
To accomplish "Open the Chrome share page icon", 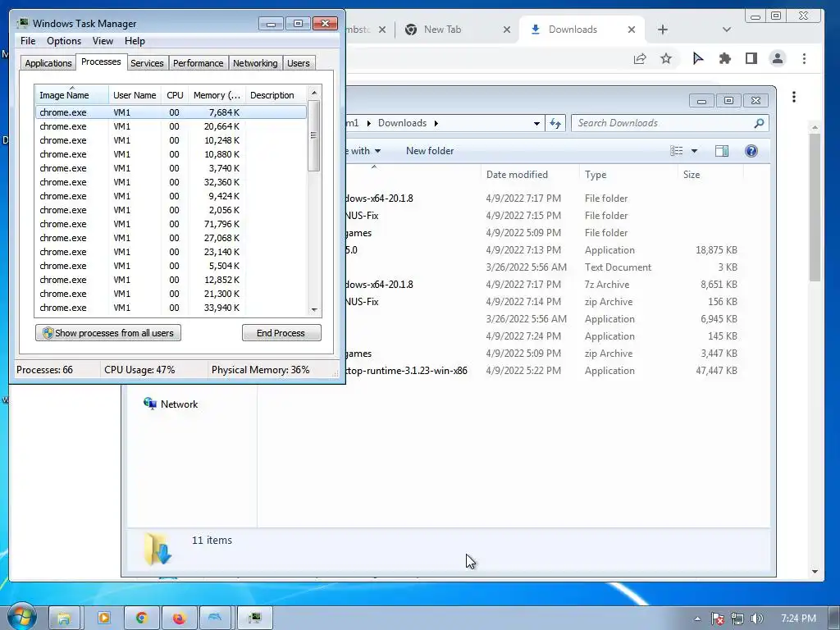I will pyautogui.click(x=640, y=58).
